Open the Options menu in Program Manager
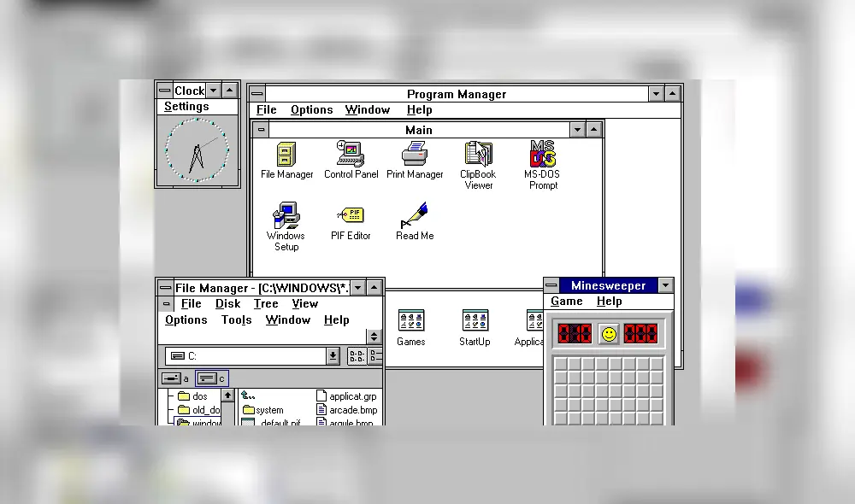The image size is (855, 504). pos(311,110)
